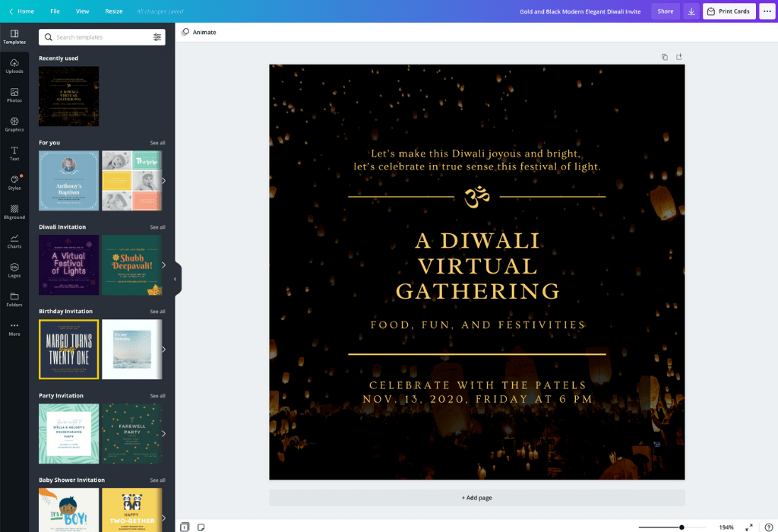Screen dimensions: 778x532
Task: Open the File menu
Action: pos(55,11)
